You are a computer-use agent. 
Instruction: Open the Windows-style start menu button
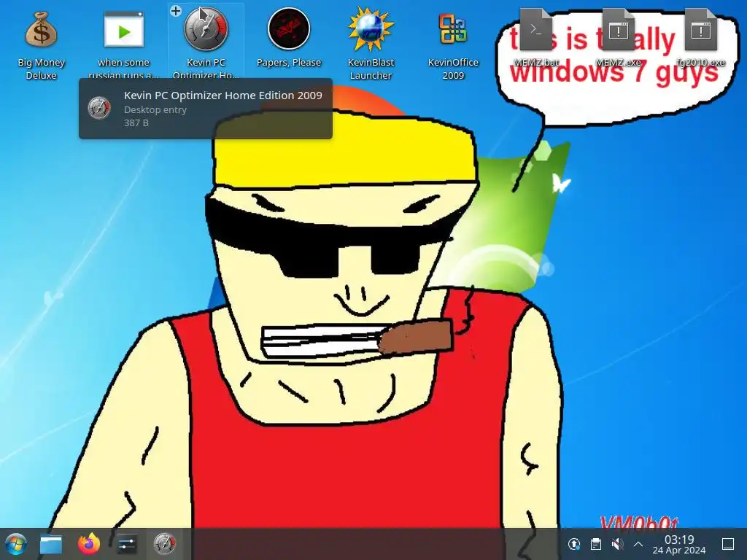(x=16, y=544)
